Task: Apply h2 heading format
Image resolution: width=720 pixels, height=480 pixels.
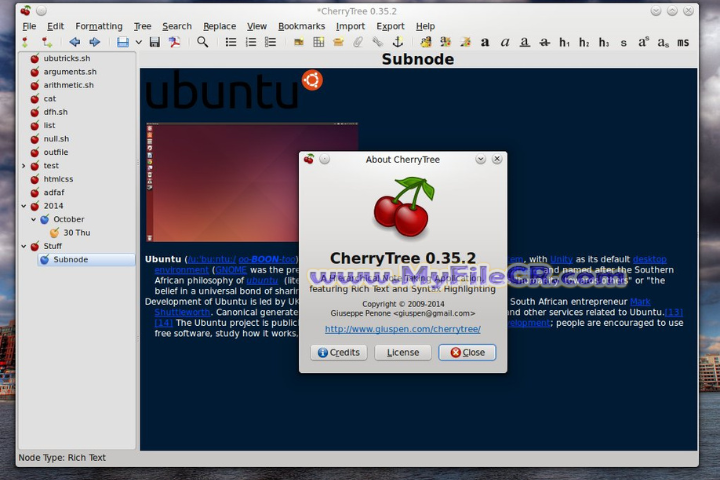Action: [x=584, y=43]
